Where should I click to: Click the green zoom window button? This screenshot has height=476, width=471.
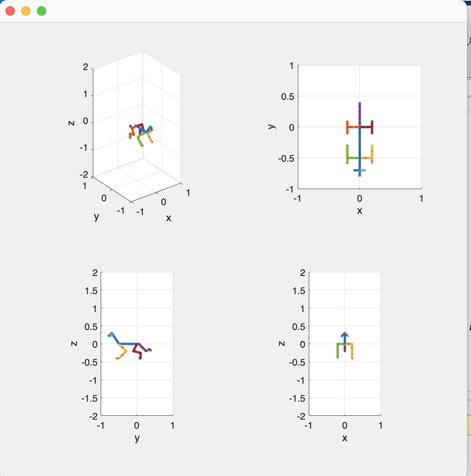(42, 11)
